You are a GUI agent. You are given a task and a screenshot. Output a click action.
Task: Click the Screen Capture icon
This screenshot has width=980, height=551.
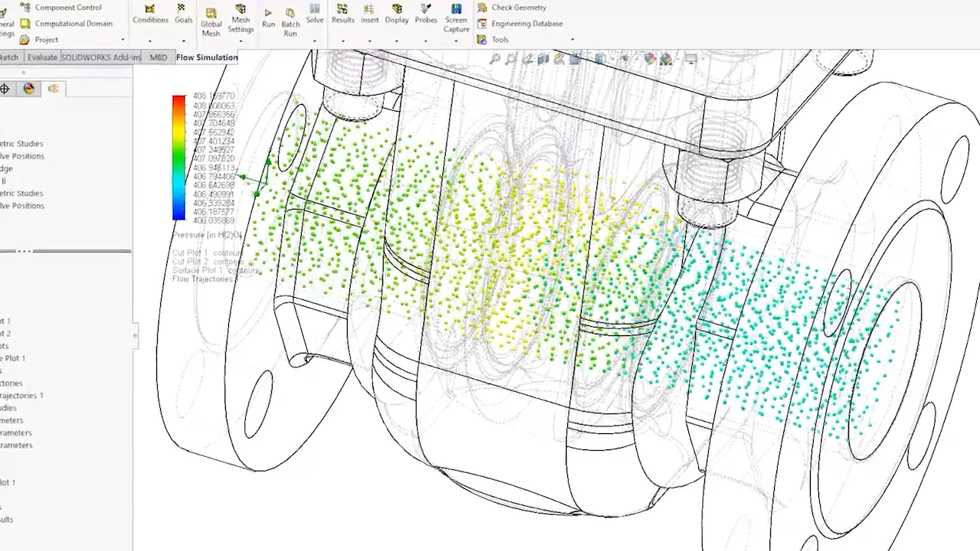[456, 10]
